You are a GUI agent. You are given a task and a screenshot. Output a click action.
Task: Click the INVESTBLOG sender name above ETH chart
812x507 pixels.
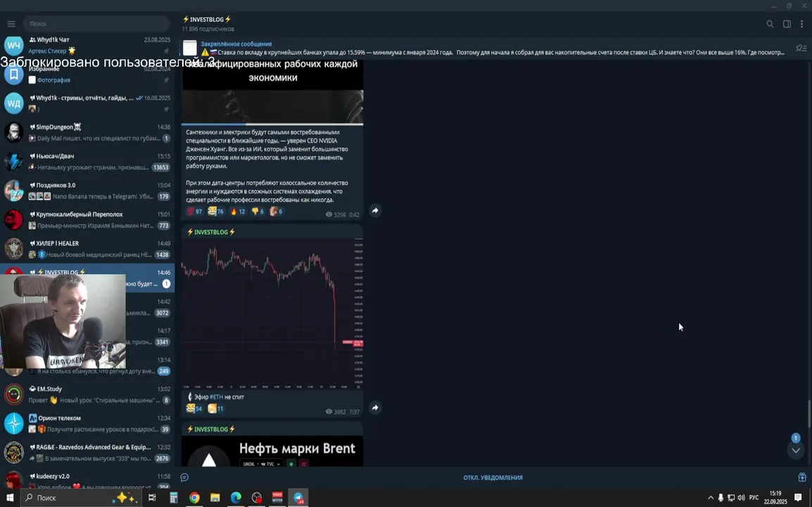click(x=211, y=232)
